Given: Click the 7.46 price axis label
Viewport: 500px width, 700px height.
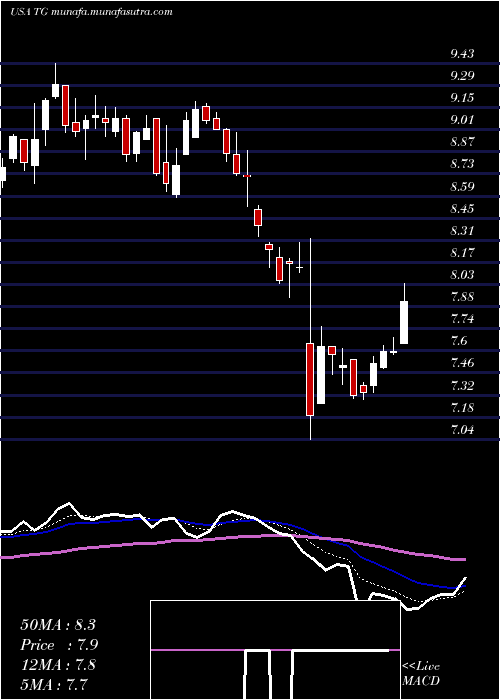Looking at the screenshot, I should point(462,363).
